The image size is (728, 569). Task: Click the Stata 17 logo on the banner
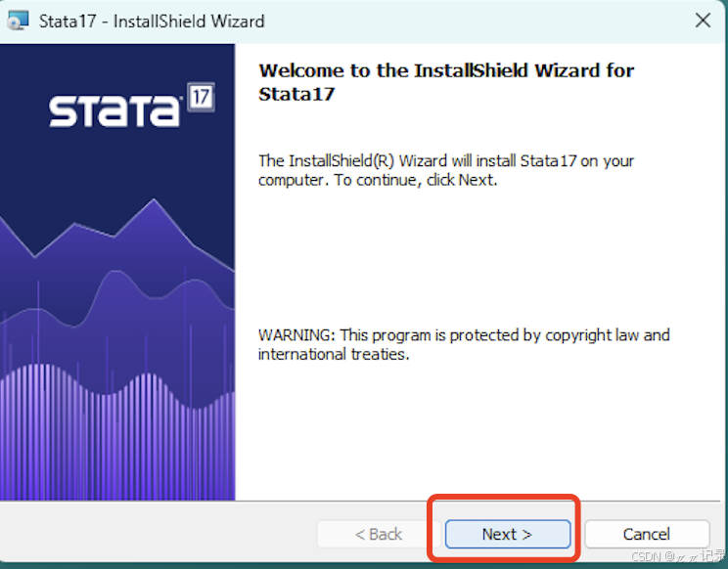point(132,106)
